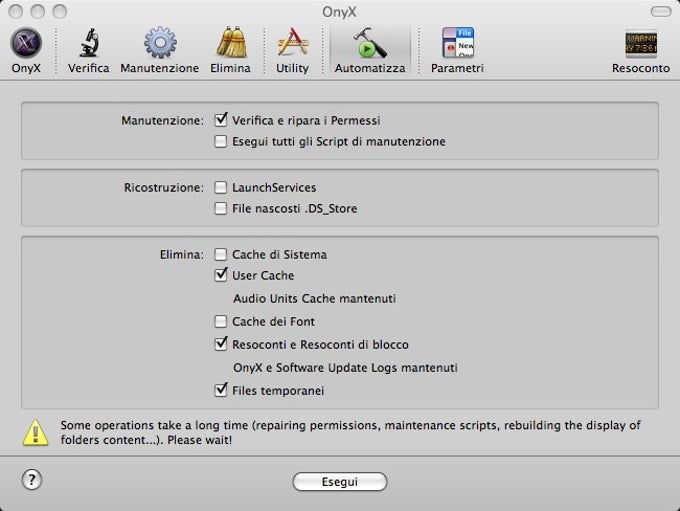Image resolution: width=680 pixels, height=511 pixels.
Task: Click OnyX e Software Update Logs mantenuti
Action: (345, 368)
